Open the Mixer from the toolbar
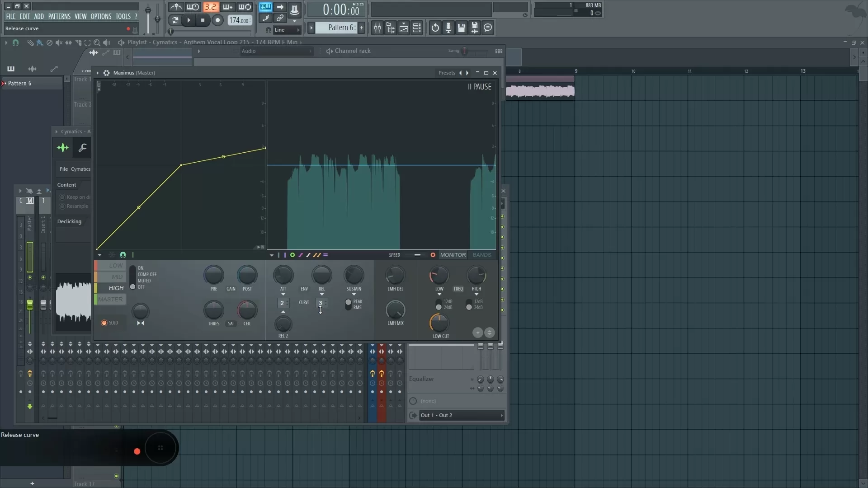Viewport: 868px width, 488px height. click(x=377, y=28)
